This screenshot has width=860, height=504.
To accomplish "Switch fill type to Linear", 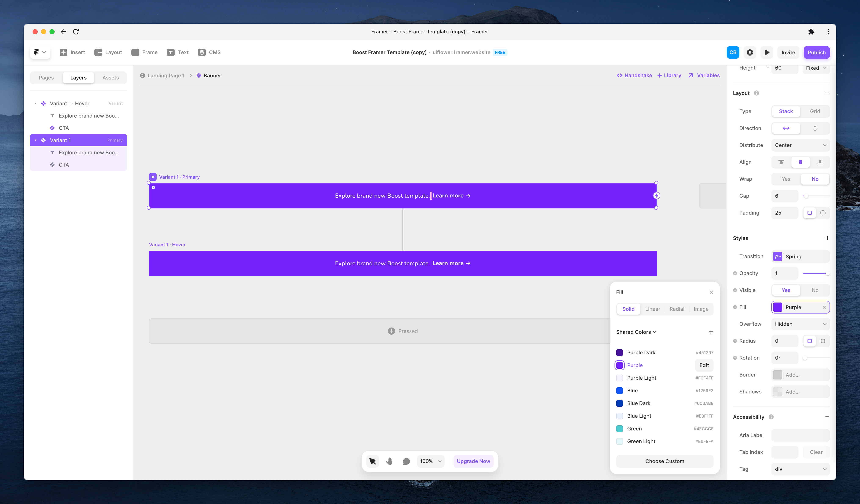I will pyautogui.click(x=652, y=309).
